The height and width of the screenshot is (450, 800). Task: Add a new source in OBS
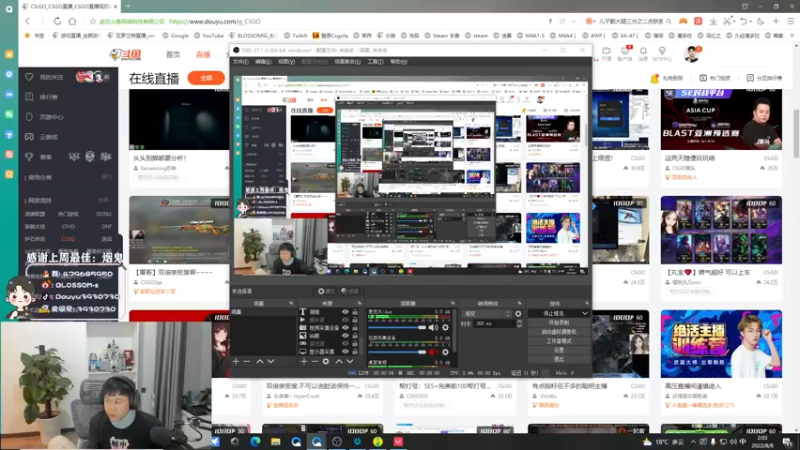point(304,361)
